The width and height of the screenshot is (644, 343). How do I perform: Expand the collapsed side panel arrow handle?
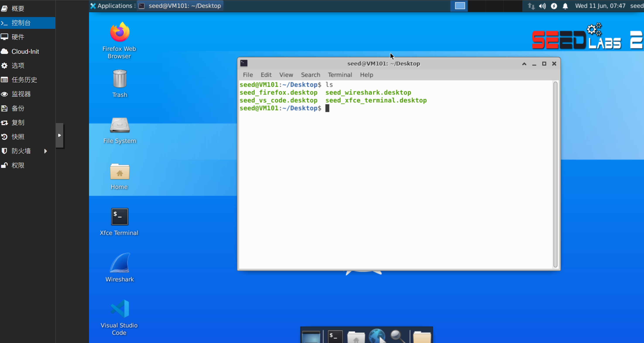click(x=60, y=135)
